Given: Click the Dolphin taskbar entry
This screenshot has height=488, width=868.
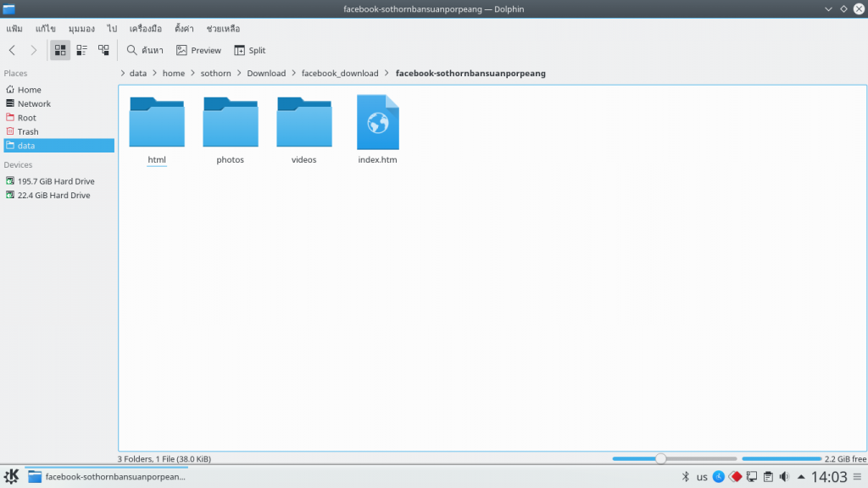Looking at the screenshot, I should point(106,476).
